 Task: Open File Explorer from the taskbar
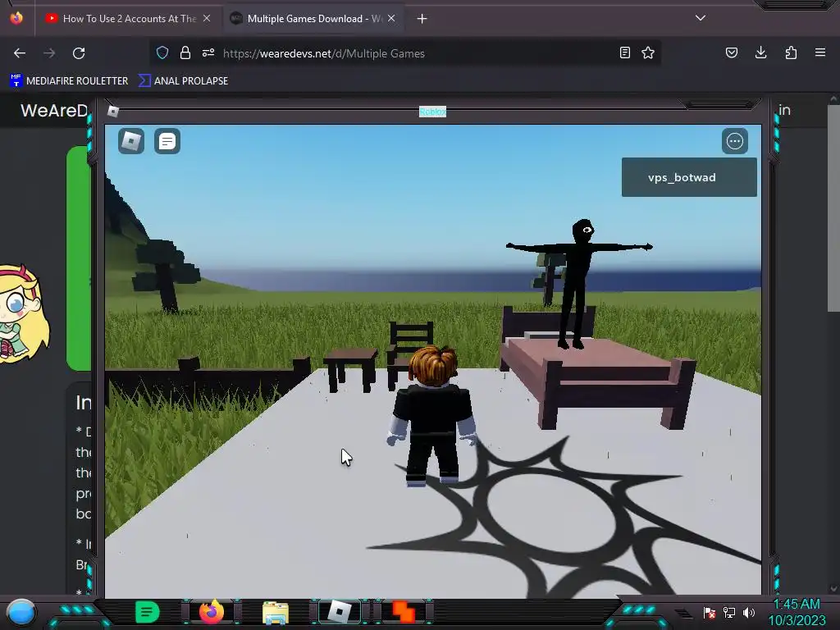click(276, 613)
